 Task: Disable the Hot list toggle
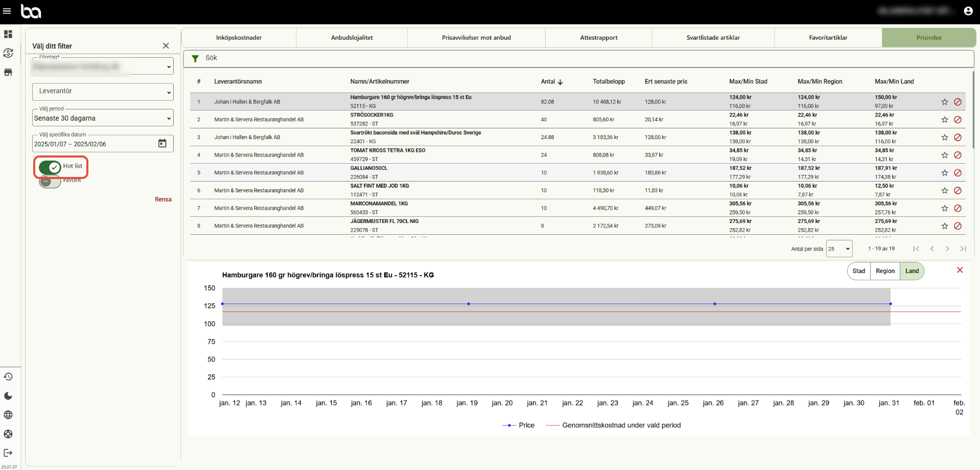click(x=50, y=167)
